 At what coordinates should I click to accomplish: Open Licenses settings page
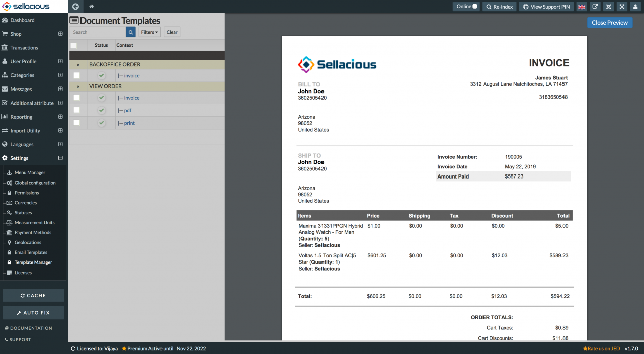pyautogui.click(x=23, y=273)
